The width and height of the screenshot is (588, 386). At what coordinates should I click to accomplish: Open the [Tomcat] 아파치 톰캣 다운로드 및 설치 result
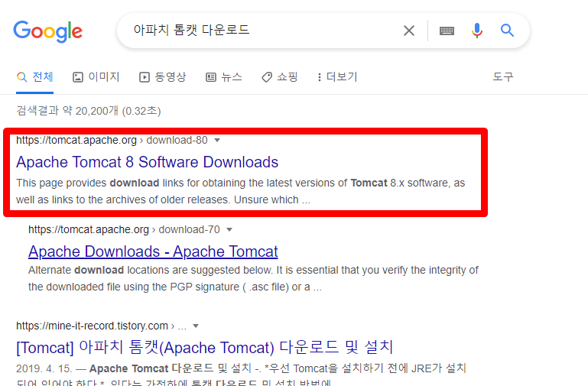tap(204, 347)
